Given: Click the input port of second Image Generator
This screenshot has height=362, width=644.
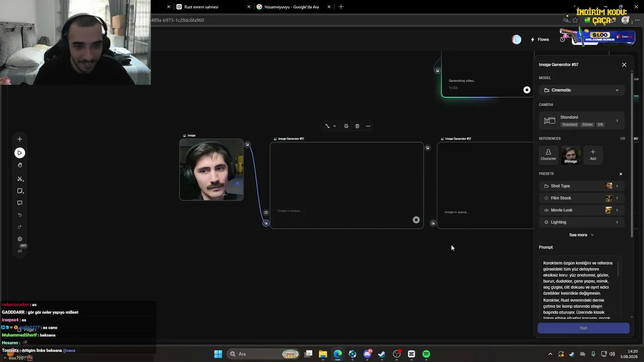Looking at the screenshot, I should pos(433,223).
